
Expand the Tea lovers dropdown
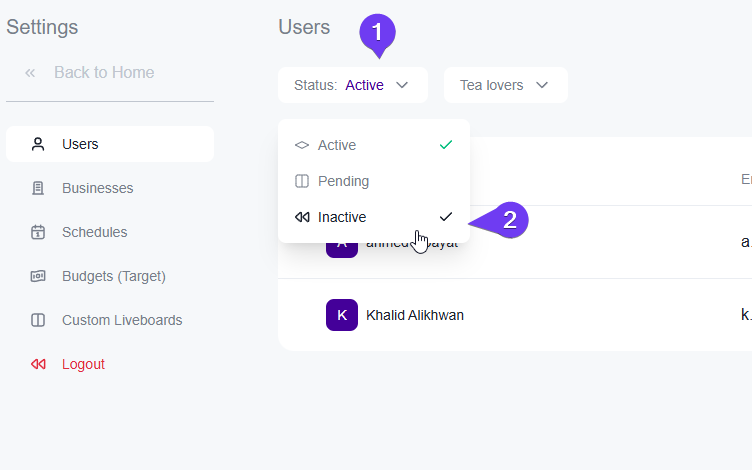click(505, 85)
